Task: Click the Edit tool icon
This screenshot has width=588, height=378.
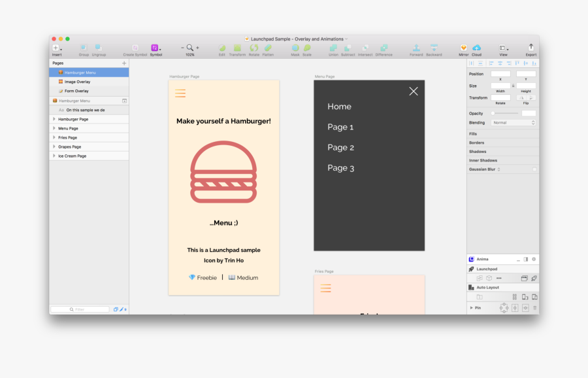Action: coord(222,48)
